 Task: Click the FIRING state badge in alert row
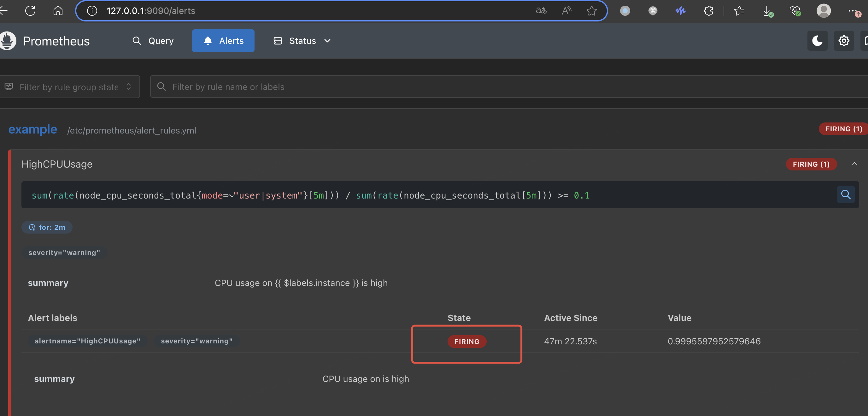tap(467, 342)
